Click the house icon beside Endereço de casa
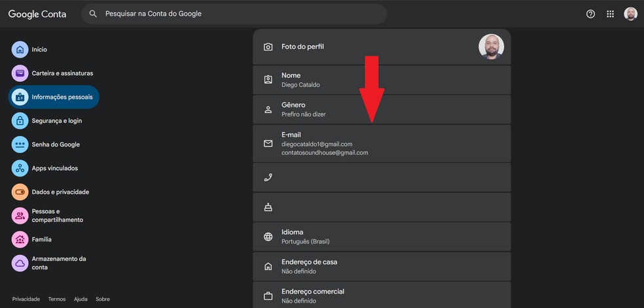The image size is (644, 308). coord(268,267)
